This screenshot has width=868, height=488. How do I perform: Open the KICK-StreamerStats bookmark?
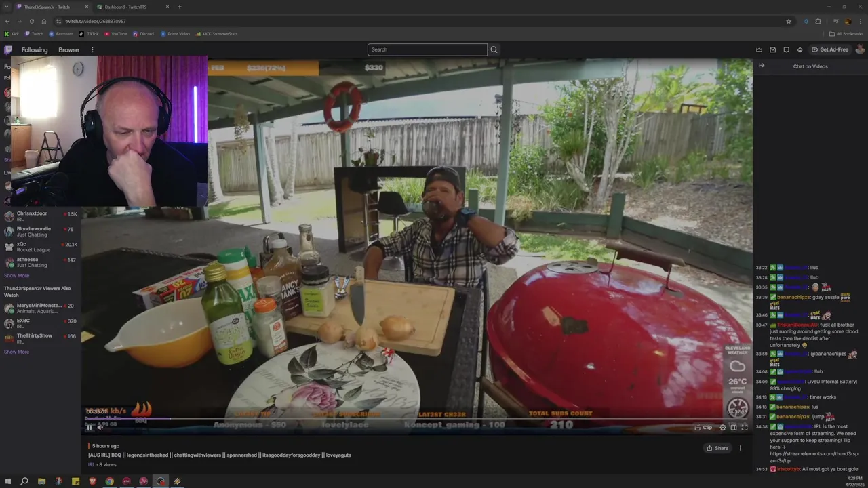coord(216,34)
